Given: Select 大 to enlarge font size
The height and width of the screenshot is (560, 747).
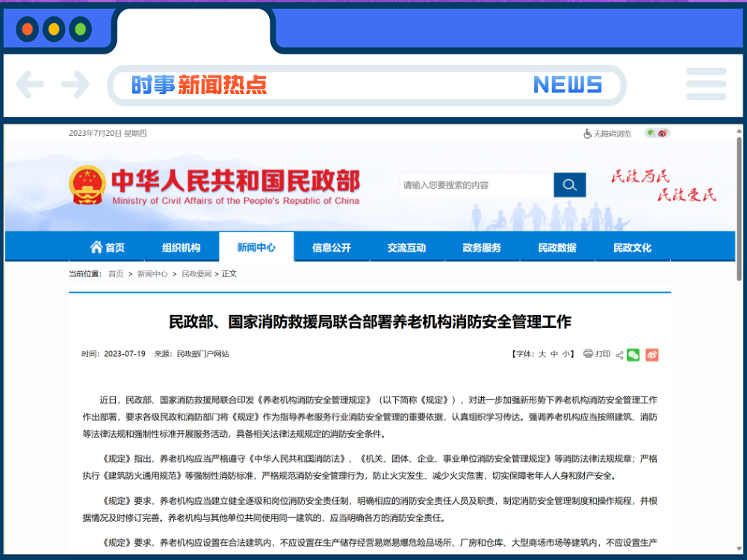Looking at the screenshot, I should (x=543, y=354).
